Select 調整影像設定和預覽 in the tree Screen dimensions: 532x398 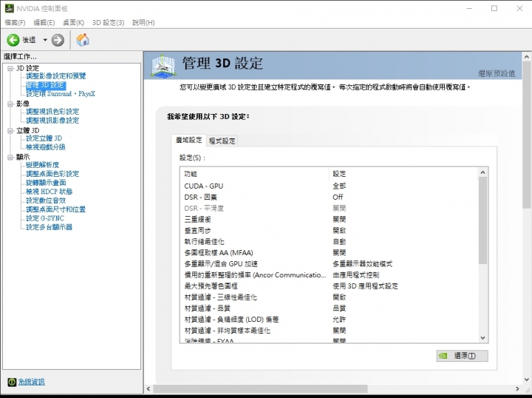click(x=56, y=76)
